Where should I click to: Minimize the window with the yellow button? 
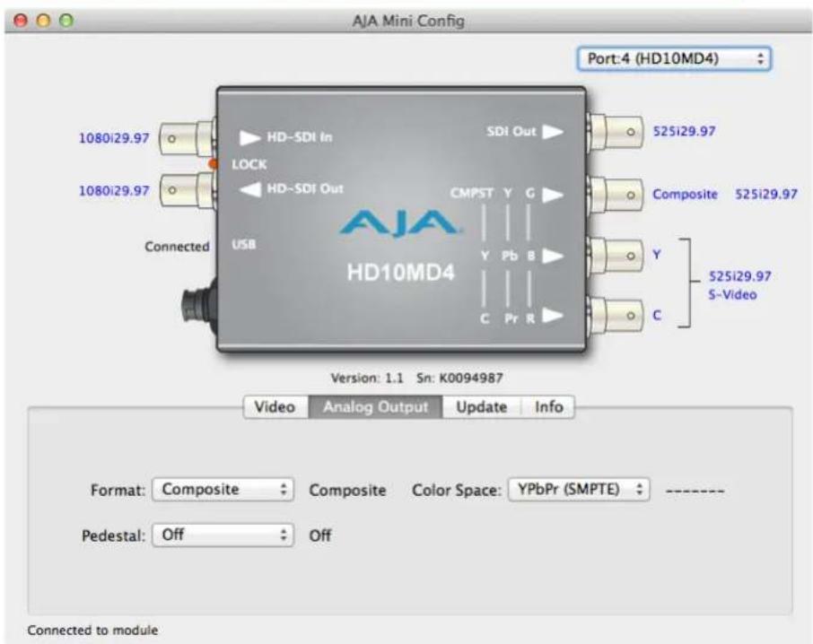point(44,21)
